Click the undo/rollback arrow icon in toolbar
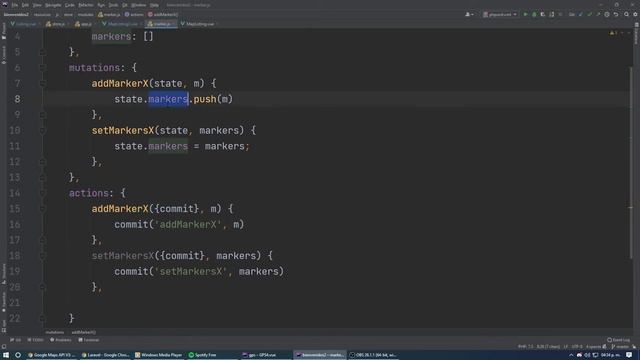This screenshot has width=640, height=360. pos(616,14)
